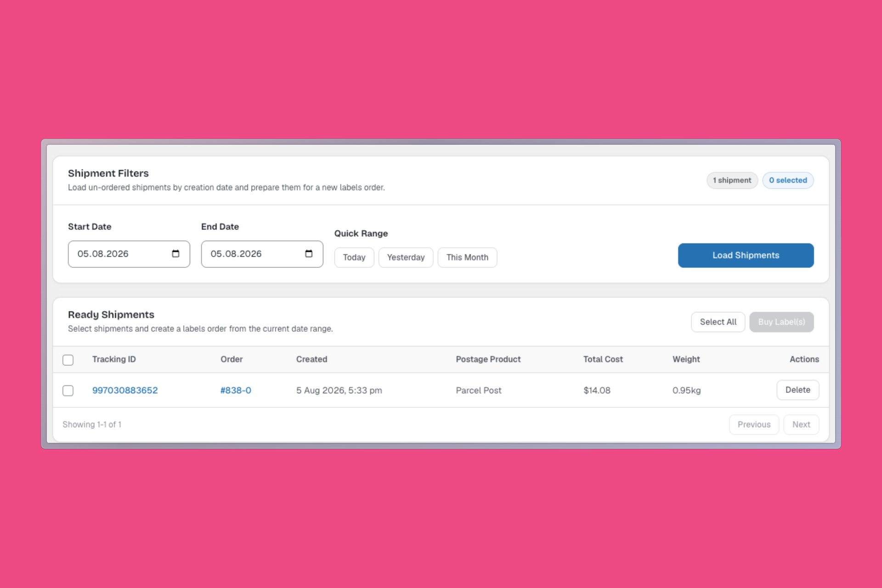The height and width of the screenshot is (588, 882).
Task: Click the Load Shipments button
Action: (x=746, y=255)
